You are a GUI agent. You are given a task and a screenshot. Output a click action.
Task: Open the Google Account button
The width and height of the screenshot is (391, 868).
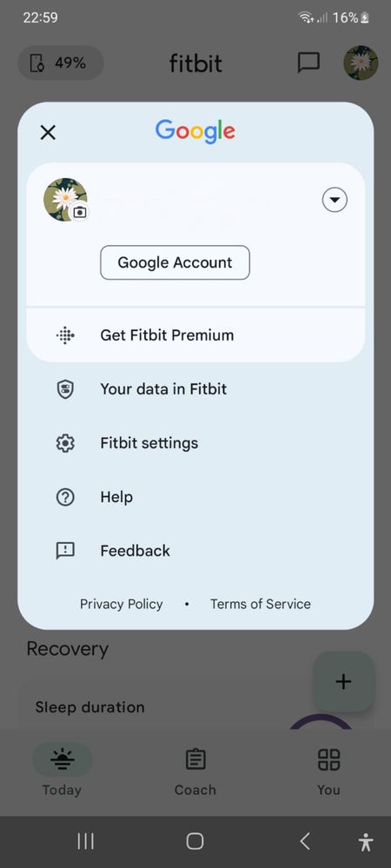(x=175, y=262)
